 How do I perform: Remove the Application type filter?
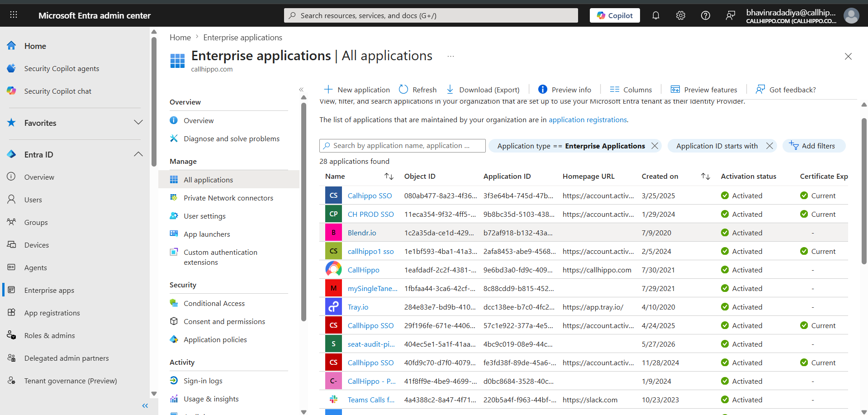pos(655,146)
